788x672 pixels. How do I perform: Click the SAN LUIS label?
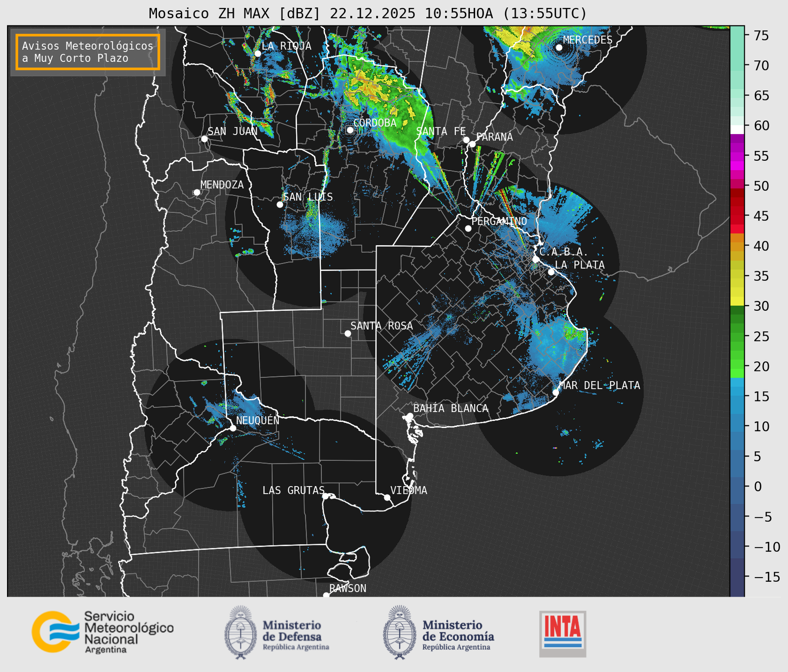pyautogui.click(x=308, y=197)
